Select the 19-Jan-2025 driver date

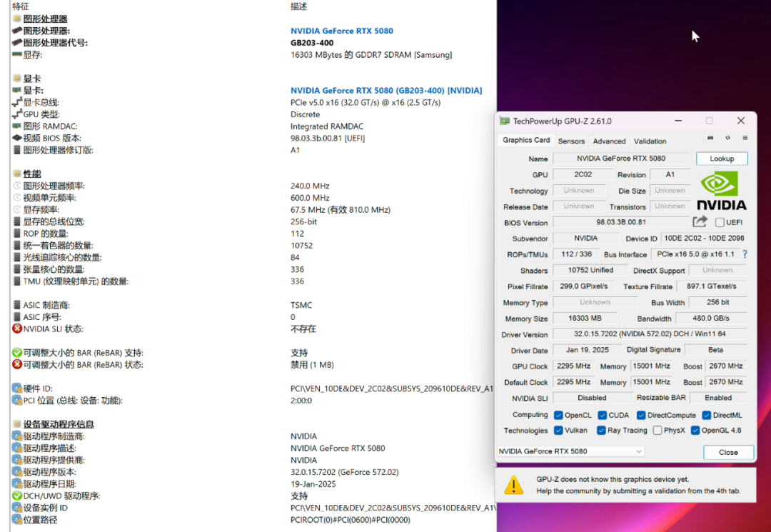(313, 484)
